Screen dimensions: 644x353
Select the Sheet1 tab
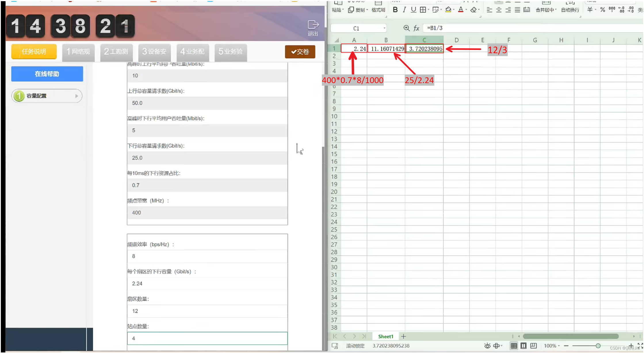click(385, 336)
